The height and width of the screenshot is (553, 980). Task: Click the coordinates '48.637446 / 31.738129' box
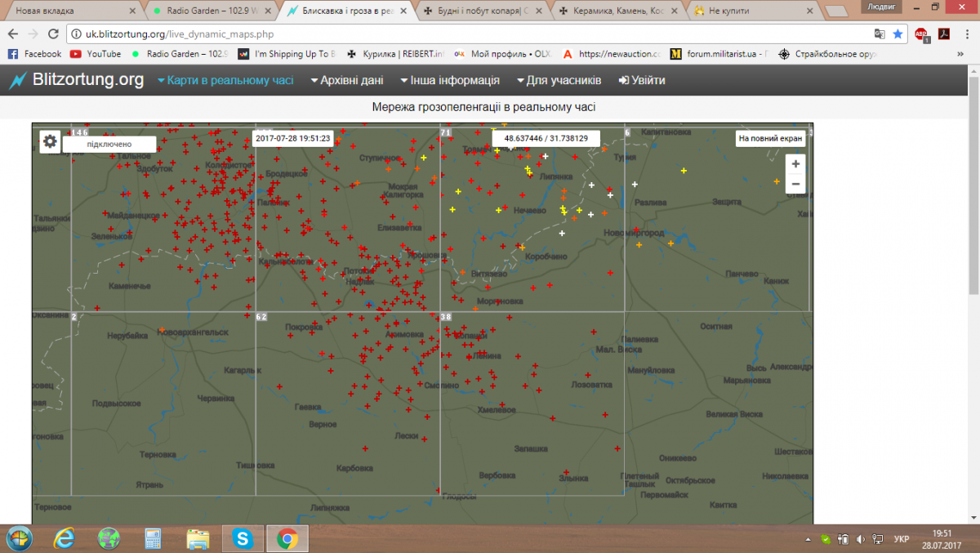(x=546, y=138)
